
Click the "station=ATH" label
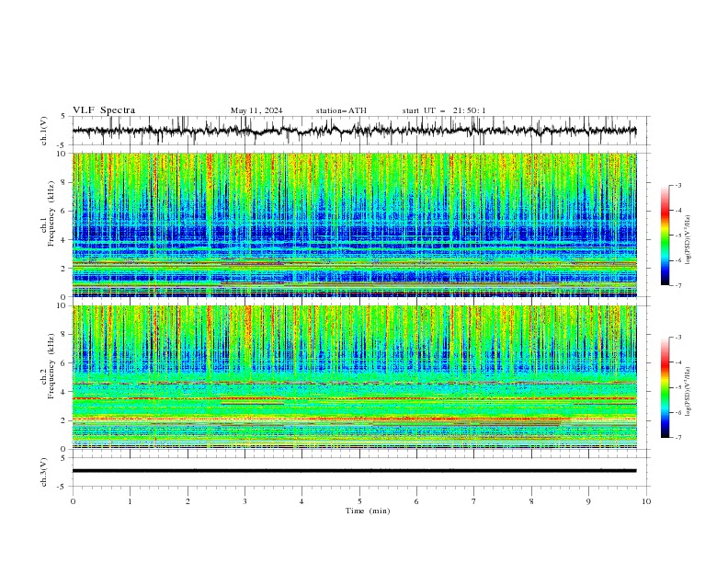pyautogui.click(x=341, y=110)
